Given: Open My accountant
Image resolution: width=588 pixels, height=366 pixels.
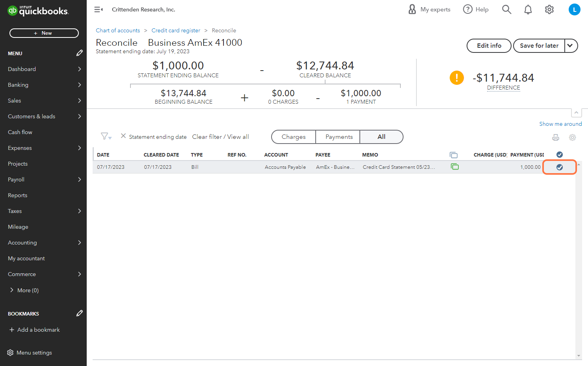Looking at the screenshot, I should point(26,258).
